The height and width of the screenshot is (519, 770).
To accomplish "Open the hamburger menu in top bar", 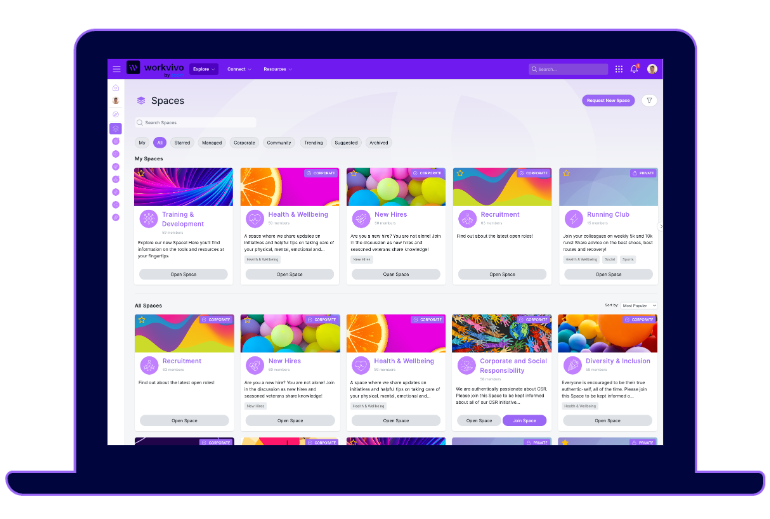I will [116, 69].
